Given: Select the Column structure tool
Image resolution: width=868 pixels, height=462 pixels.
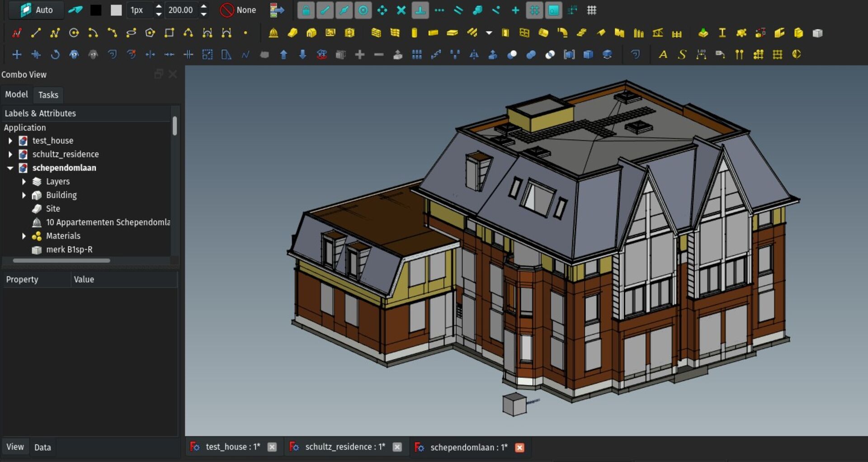Looking at the screenshot, I should [x=414, y=33].
